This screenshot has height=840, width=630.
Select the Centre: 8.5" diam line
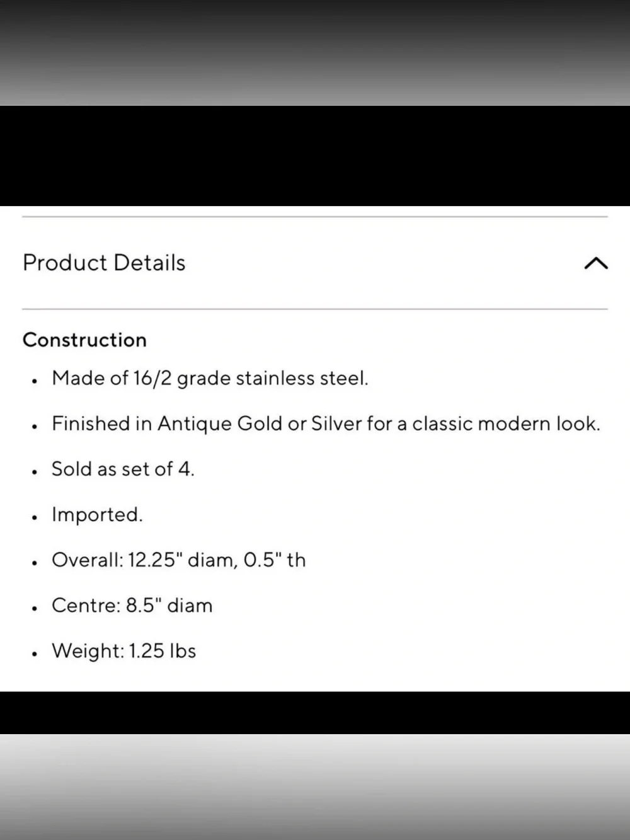pos(132,605)
